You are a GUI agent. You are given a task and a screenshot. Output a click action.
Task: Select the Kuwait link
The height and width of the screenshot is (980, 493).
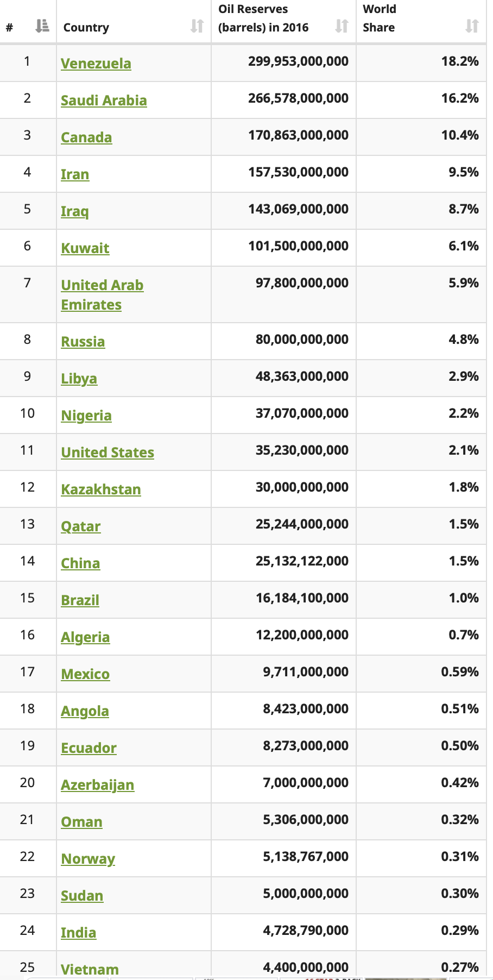coord(85,248)
